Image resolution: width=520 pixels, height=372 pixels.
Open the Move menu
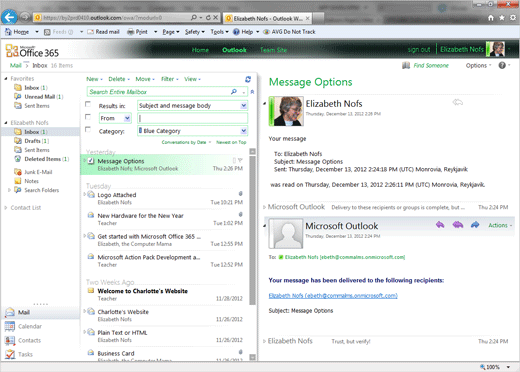pyautogui.click(x=145, y=79)
